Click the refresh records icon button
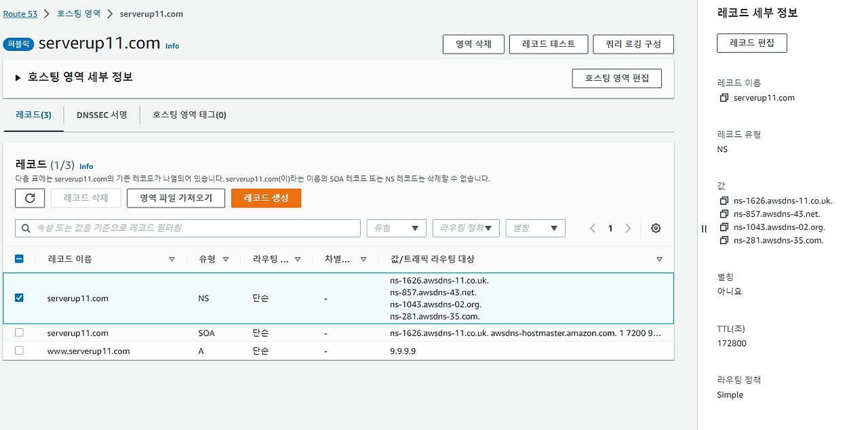The height and width of the screenshot is (430, 868). click(x=30, y=198)
